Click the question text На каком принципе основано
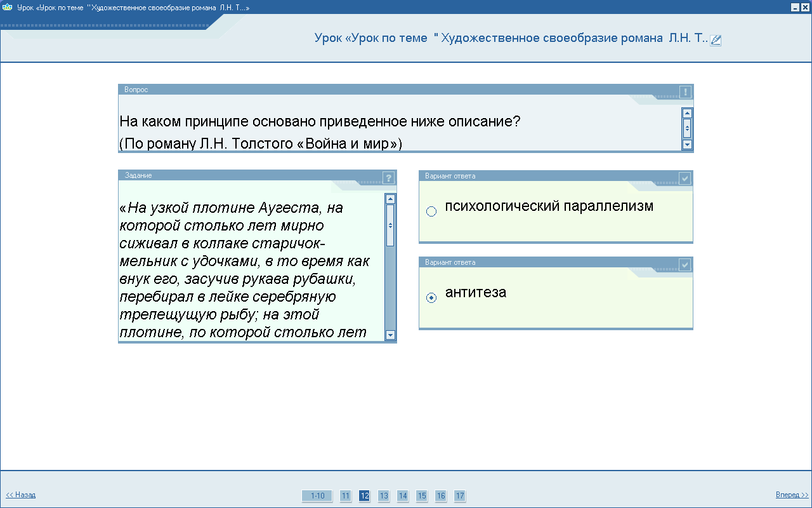 320,121
